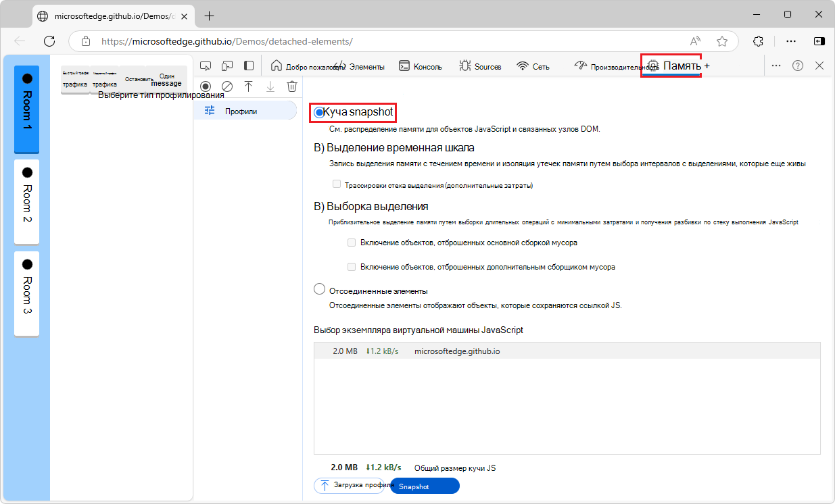Open DevTools help question-mark icon
The image size is (835, 504).
click(798, 66)
